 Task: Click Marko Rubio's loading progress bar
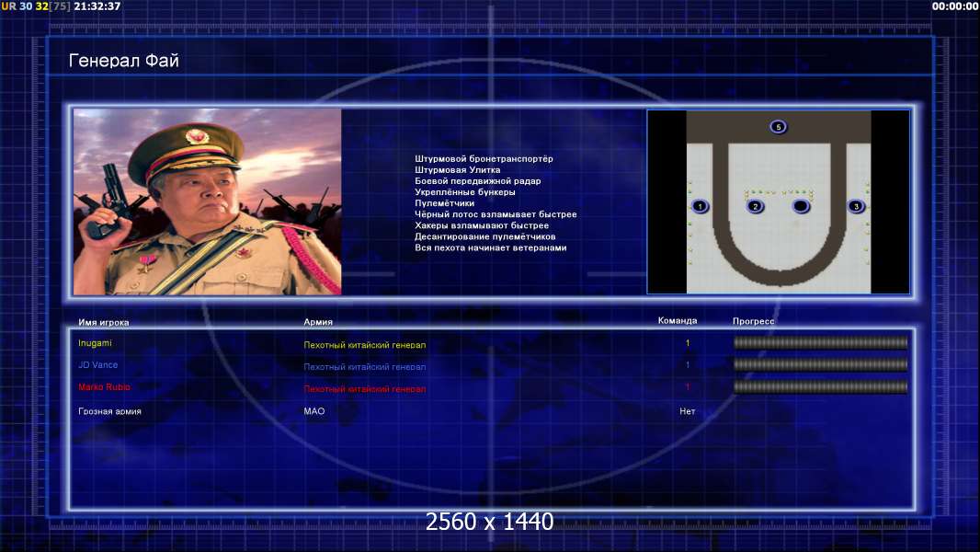click(x=820, y=387)
